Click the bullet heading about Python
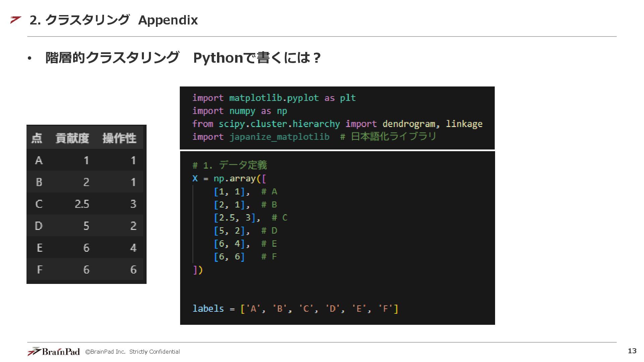Screen dimensions: 644x362 pos(183,58)
